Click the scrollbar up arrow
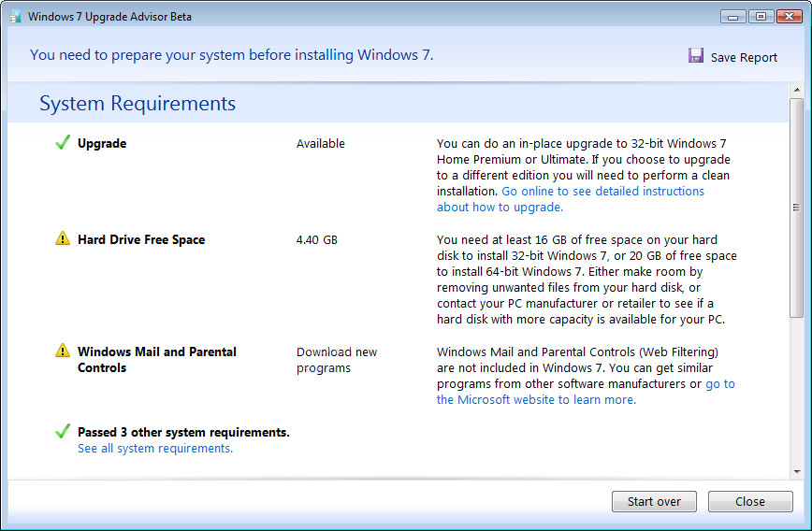The image size is (812, 531). pos(796,92)
